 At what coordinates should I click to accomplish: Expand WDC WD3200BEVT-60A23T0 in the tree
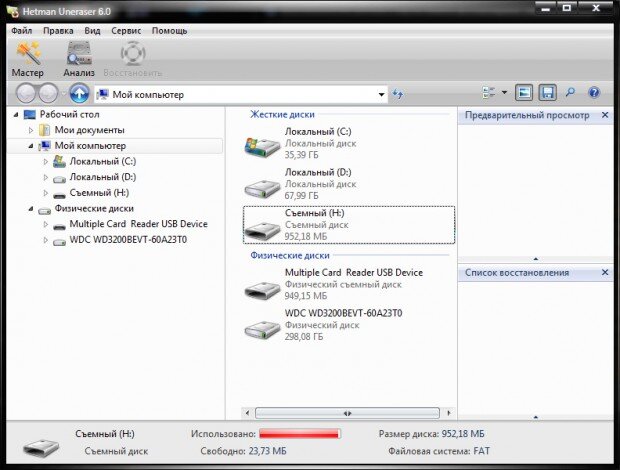point(45,240)
